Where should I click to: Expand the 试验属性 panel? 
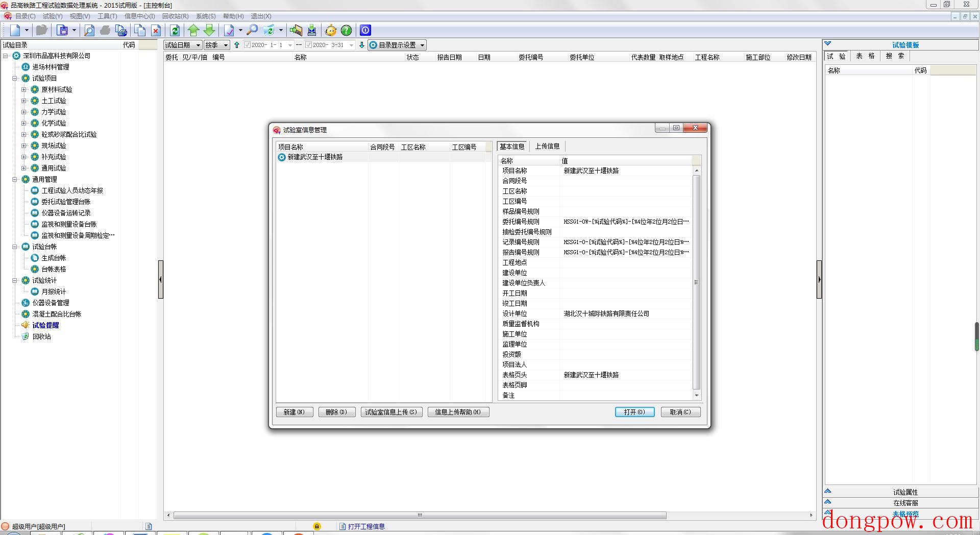pyautogui.click(x=901, y=492)
